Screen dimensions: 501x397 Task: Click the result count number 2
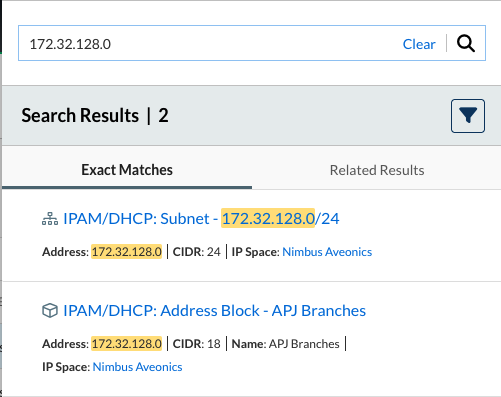tap(163, 115)
